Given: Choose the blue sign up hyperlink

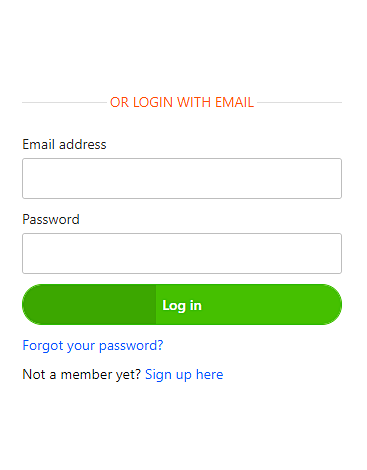Looking at the screenshot, I should click(184, 374).
